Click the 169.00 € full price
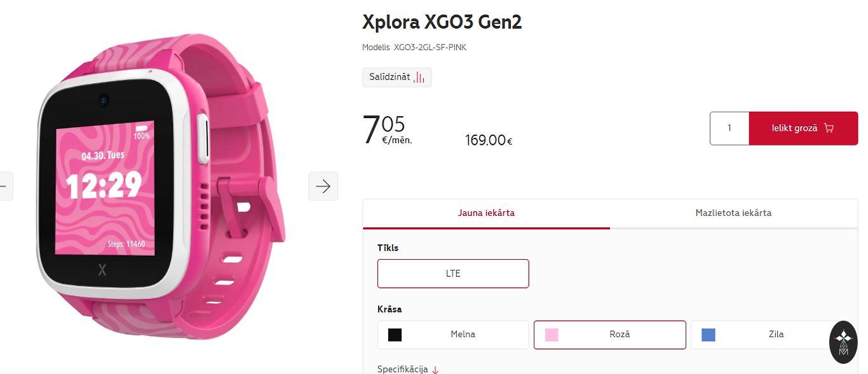The height and width of the screenshot is (374, 868). [489, 140]
